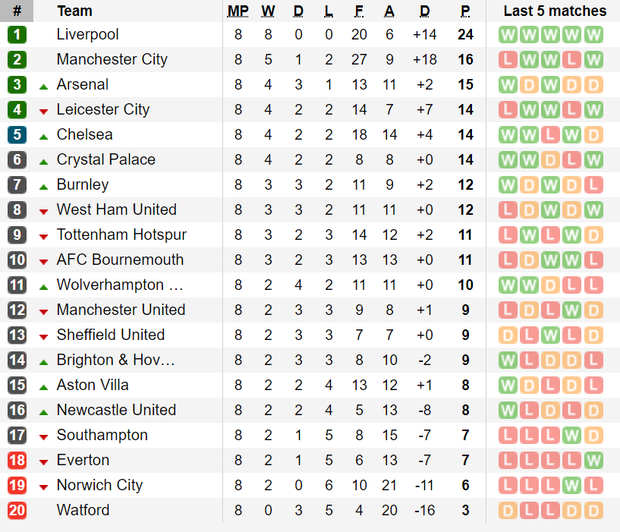Click the Last 5 matches header
Screen dimensions: 620x532
pyautogui.click(x=555, y=11)
